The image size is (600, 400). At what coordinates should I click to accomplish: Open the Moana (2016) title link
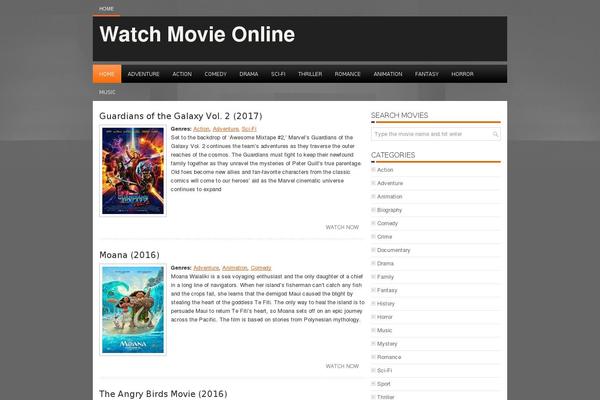click(x=129, y=255)
